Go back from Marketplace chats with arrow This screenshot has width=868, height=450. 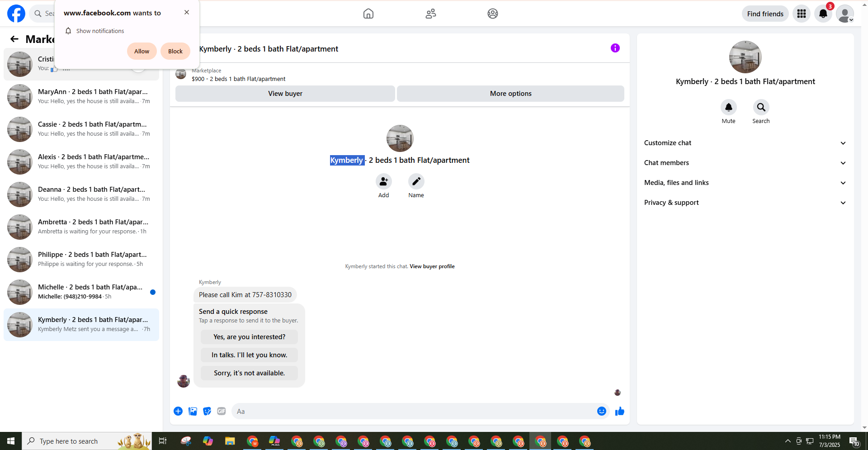click(x=14, y=39)
